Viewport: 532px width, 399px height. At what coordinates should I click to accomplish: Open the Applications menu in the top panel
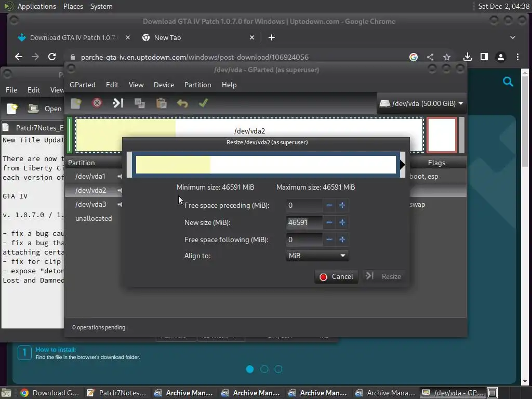point(37,6)
